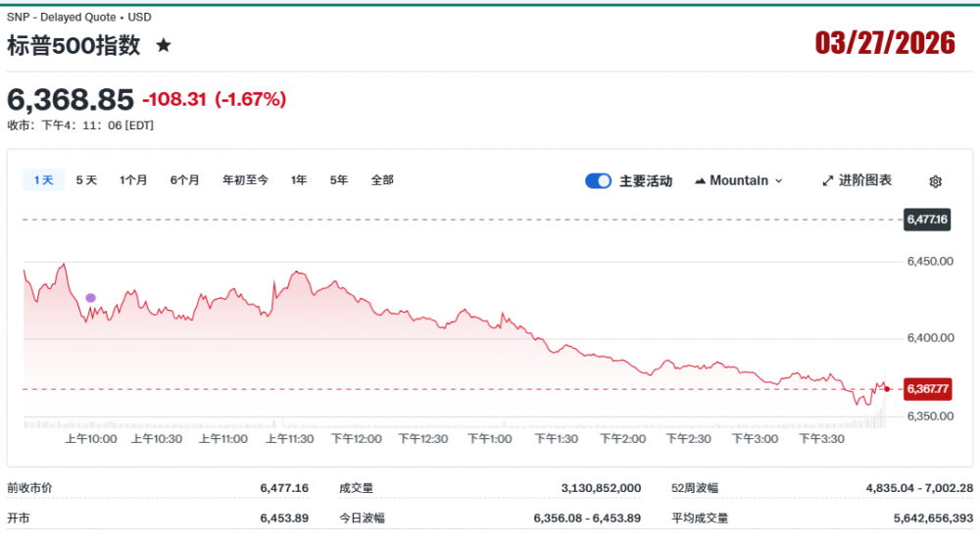The width and height of the screenshot is (980, 544).
Task: Click the red dot at chart line end
Action: 887,389
